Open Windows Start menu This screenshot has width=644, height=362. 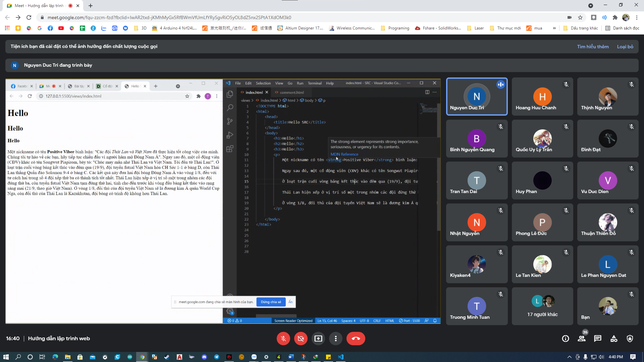6,357
